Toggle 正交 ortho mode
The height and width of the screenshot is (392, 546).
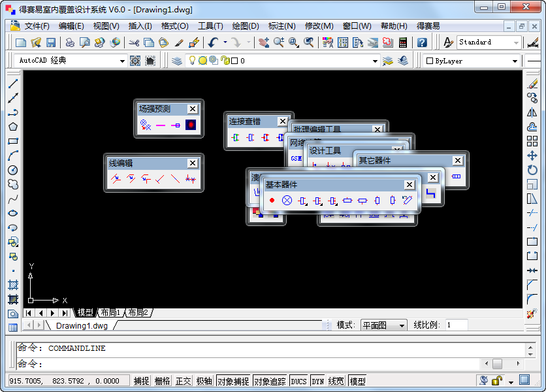pyautogui.click(x=183, y=381)
